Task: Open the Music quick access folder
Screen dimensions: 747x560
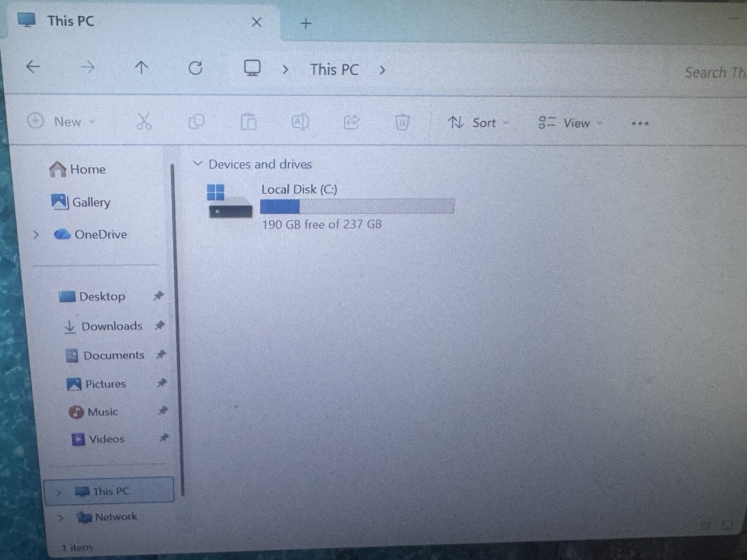Action: 93,412
